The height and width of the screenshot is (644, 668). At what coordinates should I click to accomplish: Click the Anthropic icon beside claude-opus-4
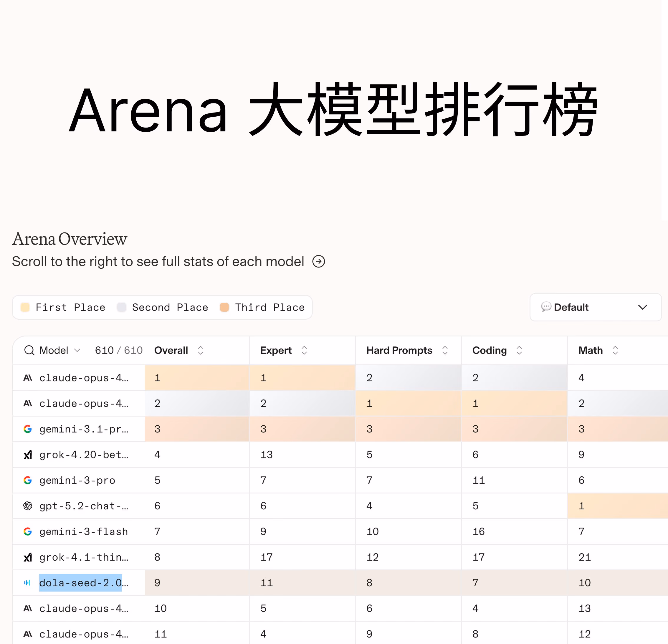click(27, 377)
